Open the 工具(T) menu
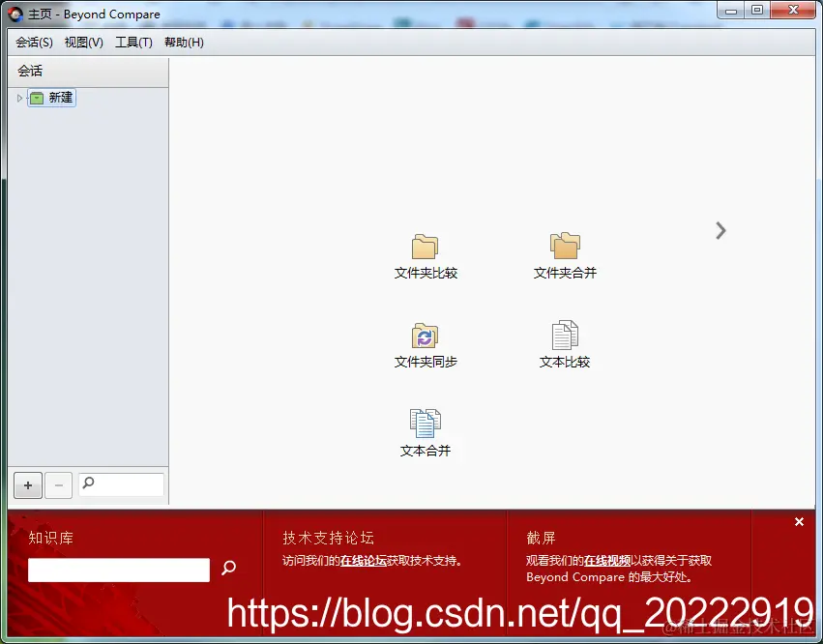The height and width of the screenshot is (644, 823). [x=133, y=43]
